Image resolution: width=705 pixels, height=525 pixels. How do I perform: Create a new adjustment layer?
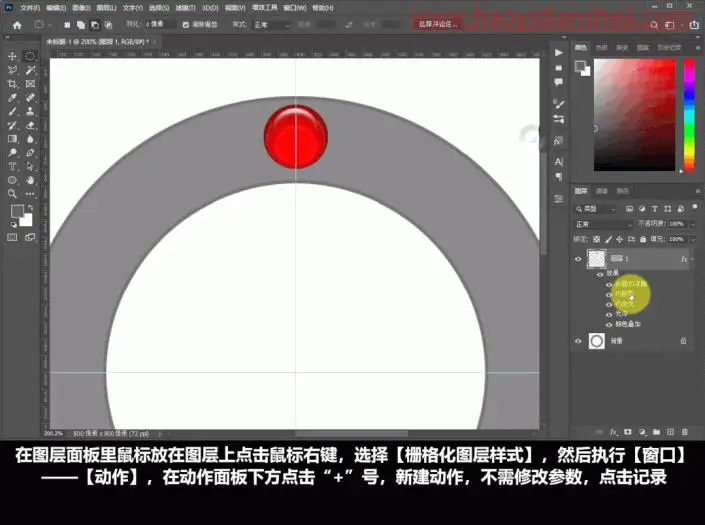coord(642,432)
